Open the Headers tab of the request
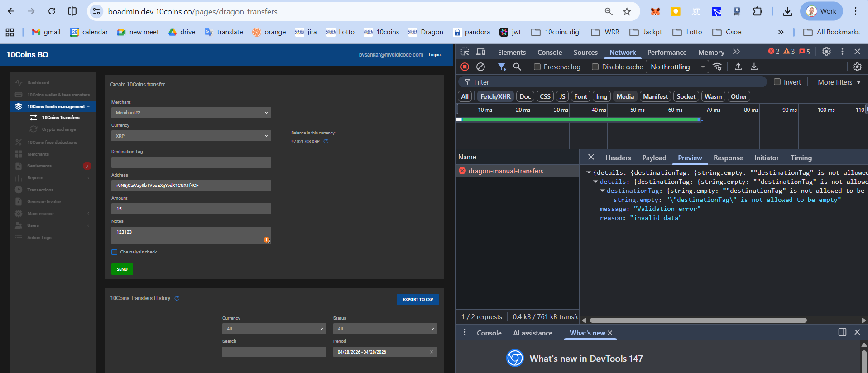This screenshot has height=373, width=868. pyautogui.click(x=618, y=158)
